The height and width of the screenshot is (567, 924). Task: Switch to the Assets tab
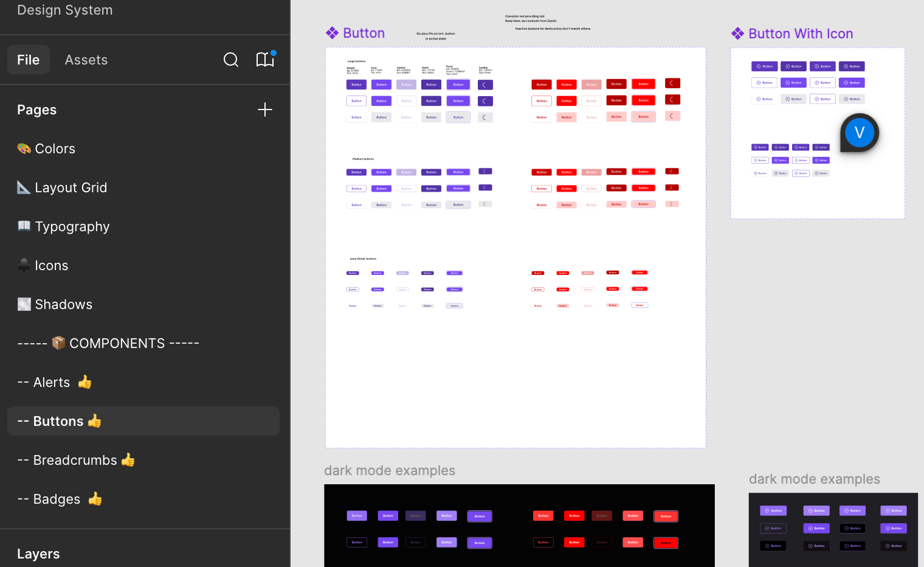click(86, 60)
